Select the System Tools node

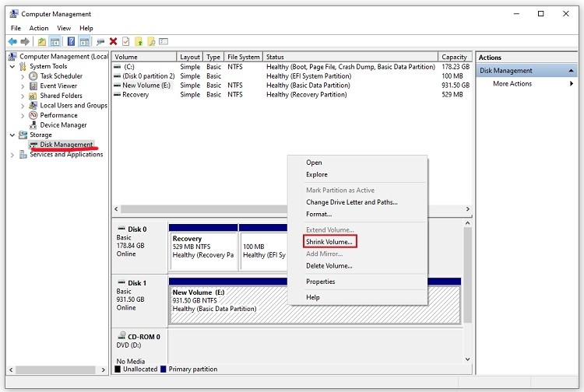point(48,66)
